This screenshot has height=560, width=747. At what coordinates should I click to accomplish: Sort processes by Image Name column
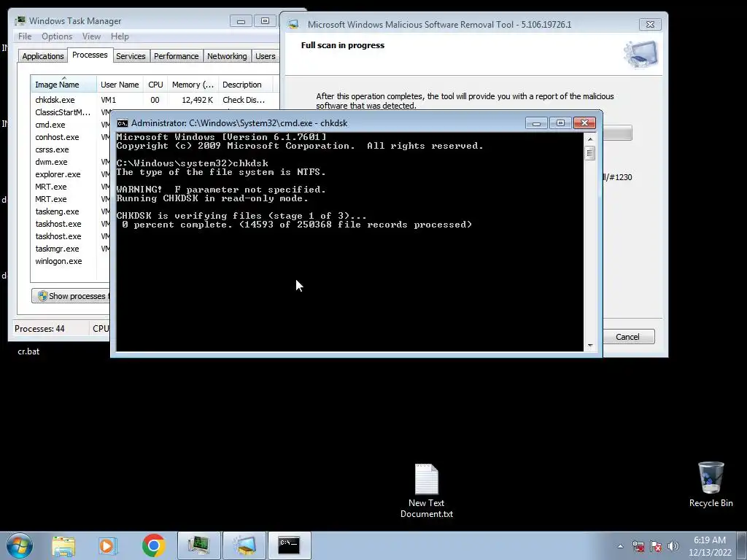(x=64, y=85)
